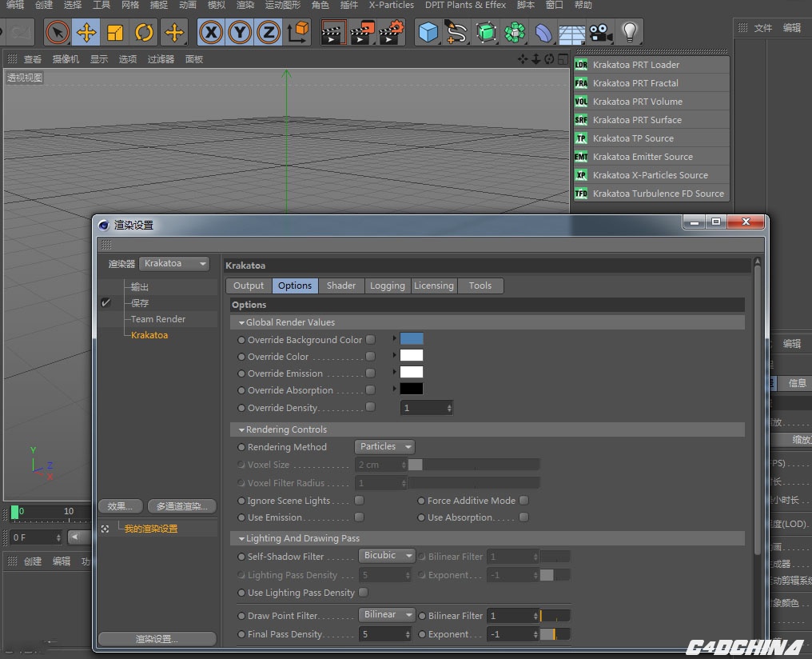The image size is (812, 659).
Task: Click Krakatoa X-Particles Source entry
Action: [x=651, y=175]
